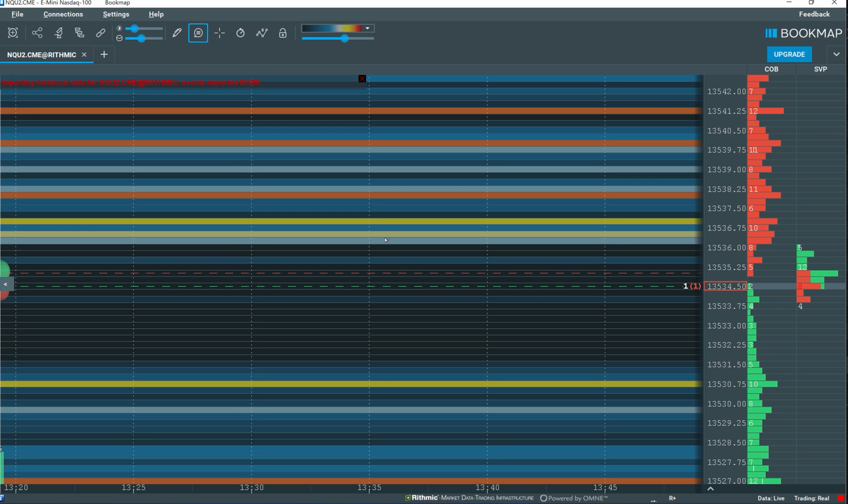Adjust the heatmap contrast slider handle

[344, 39]
